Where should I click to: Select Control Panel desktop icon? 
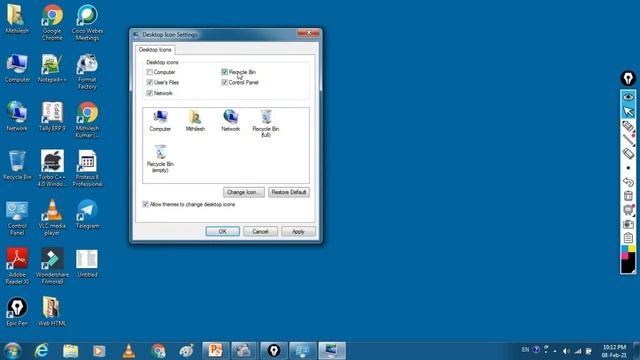click(x=17, y=218)
